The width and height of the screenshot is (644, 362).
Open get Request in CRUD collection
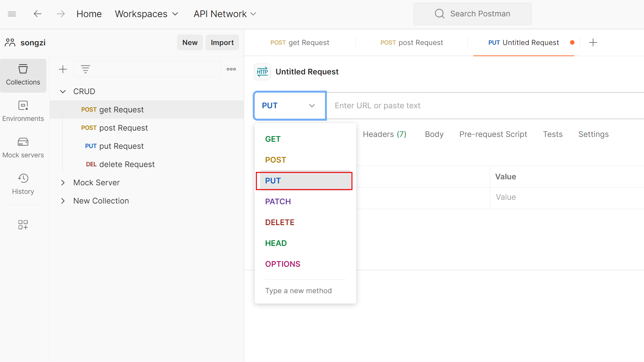(x=147, y=110)
